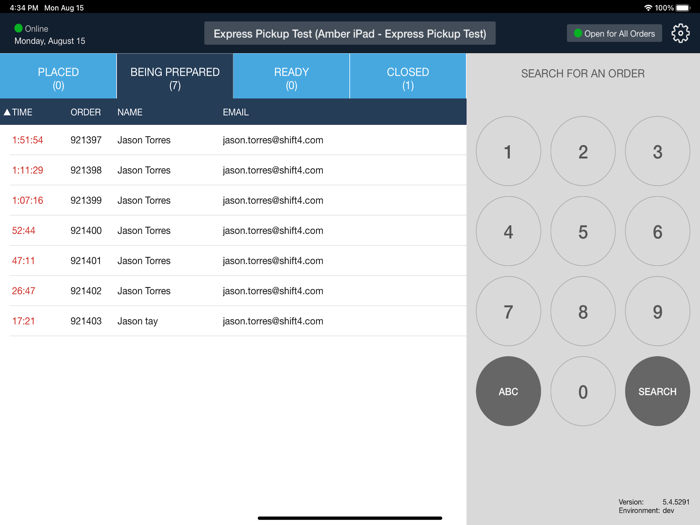Tap keypad digit 1
This screenshot has height=525, width=700.
click(508, 151)
